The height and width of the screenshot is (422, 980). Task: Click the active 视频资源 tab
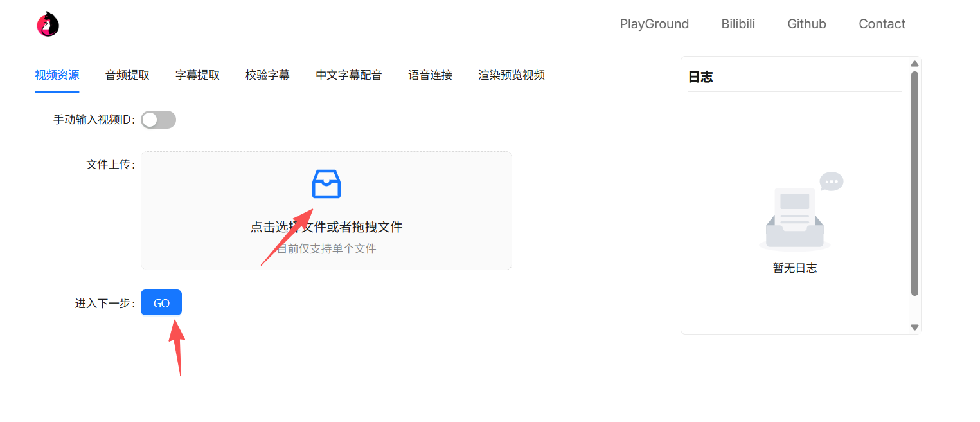pyautogui.click(x=57, y=75)
